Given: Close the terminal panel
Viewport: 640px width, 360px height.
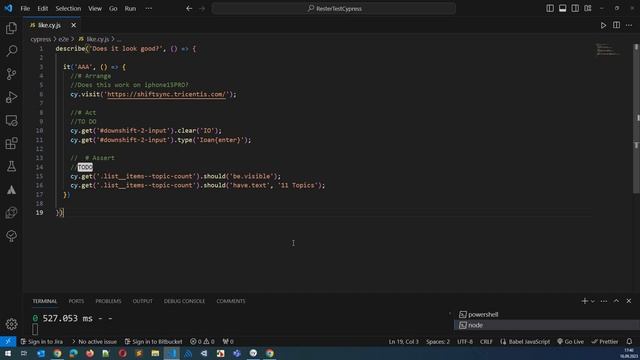Looking at the screenshot, I should [629, 301].
